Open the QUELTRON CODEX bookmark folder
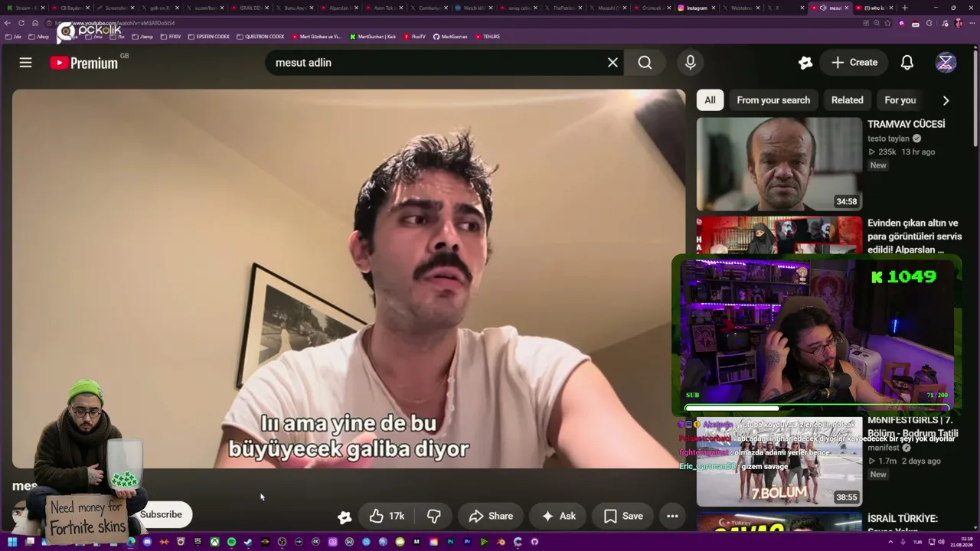The height and width of the screenshot is (551, 980). (x=260, y=37)
